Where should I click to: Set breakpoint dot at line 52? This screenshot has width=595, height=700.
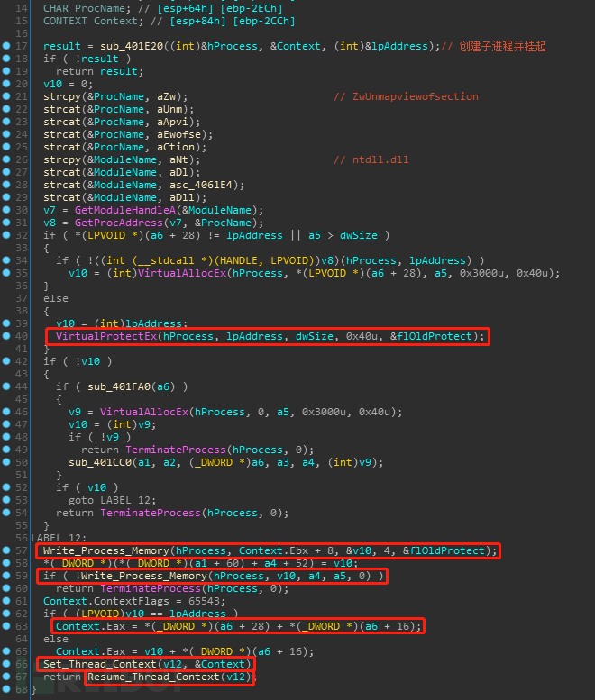coord(6,487)
